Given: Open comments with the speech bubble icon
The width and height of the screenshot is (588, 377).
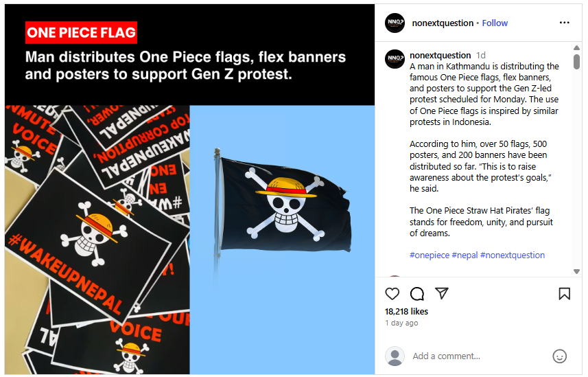Looking at the screenshot, I should pyautogui.click(x=417, y=294).
